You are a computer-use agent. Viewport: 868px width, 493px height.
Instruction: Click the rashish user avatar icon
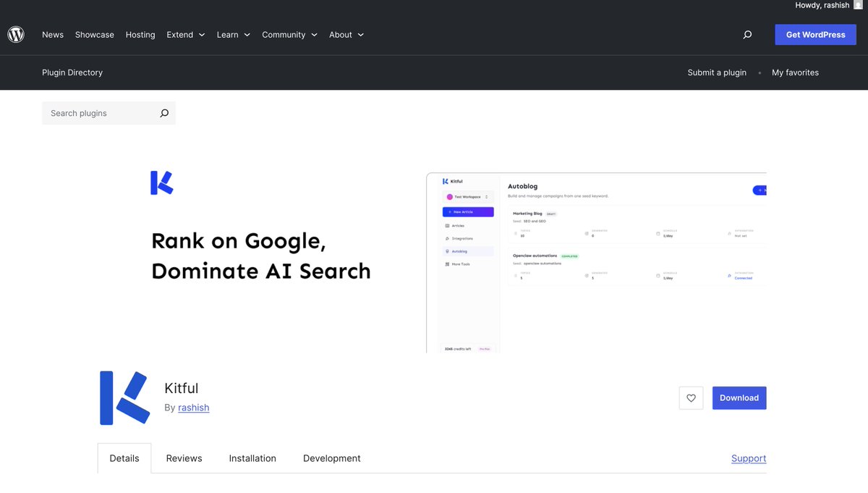tap(858, 5)
